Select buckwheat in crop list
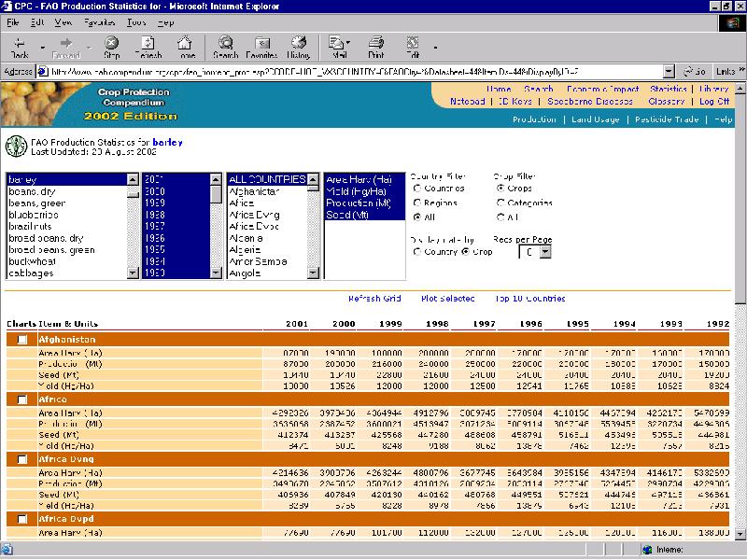The height and width of the screenshot is (560, 747). (32, 261)
